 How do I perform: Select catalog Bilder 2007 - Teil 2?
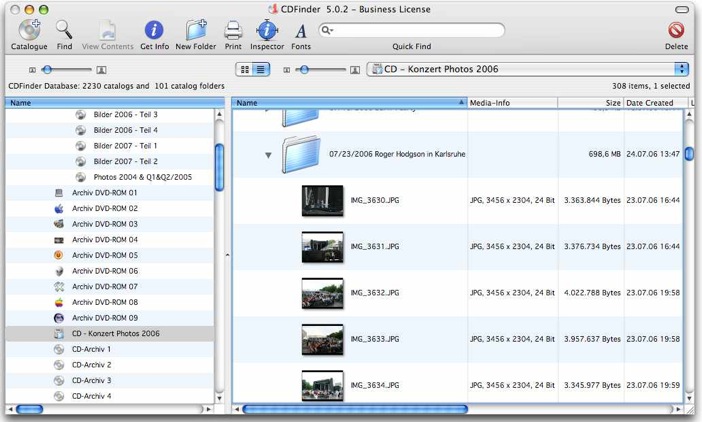coord(125,162)
